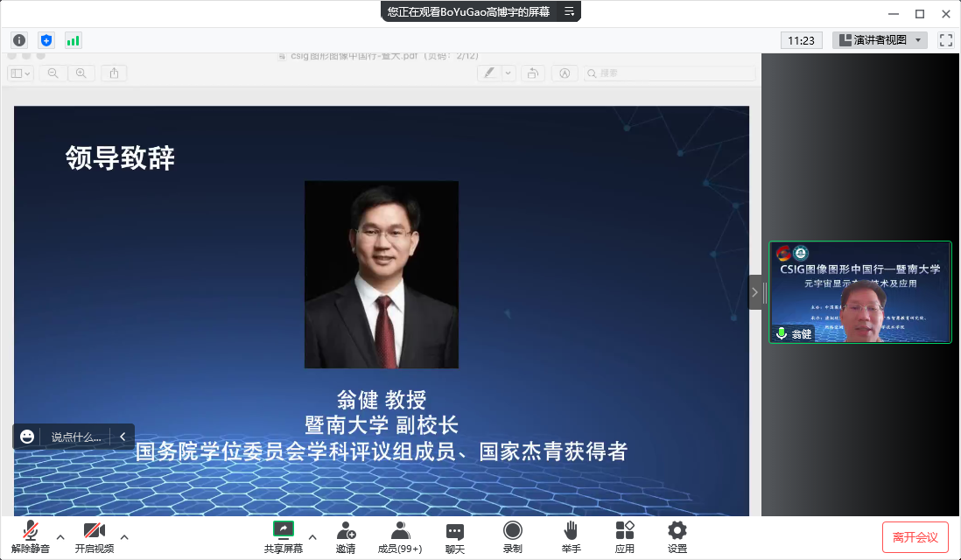Open the 邀请 invite panel
This screenshot has height=560, width=961.
coord(346,537)
